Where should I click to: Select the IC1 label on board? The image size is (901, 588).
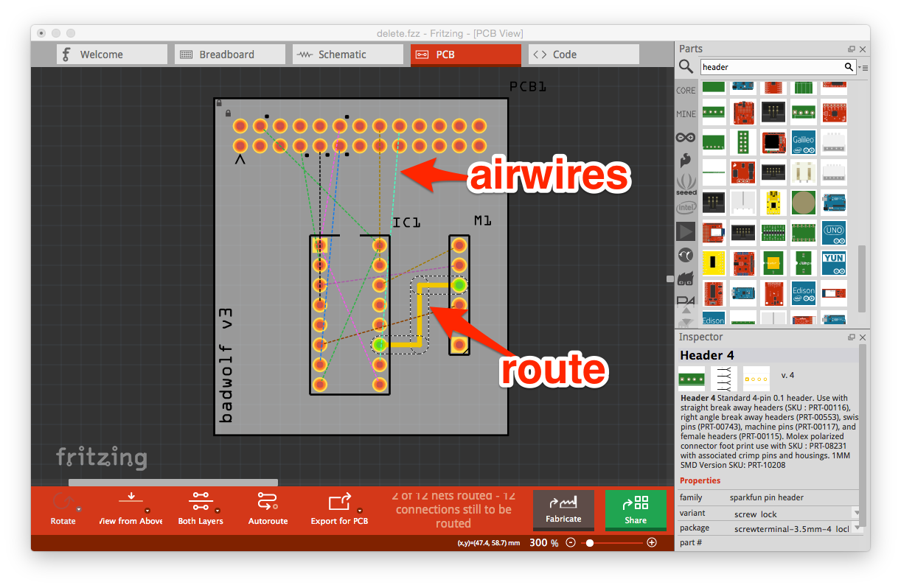[406, 223]
